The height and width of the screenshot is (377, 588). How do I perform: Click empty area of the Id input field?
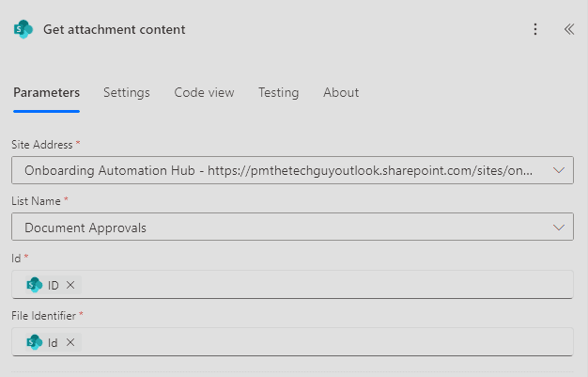[x=329, y=285]
